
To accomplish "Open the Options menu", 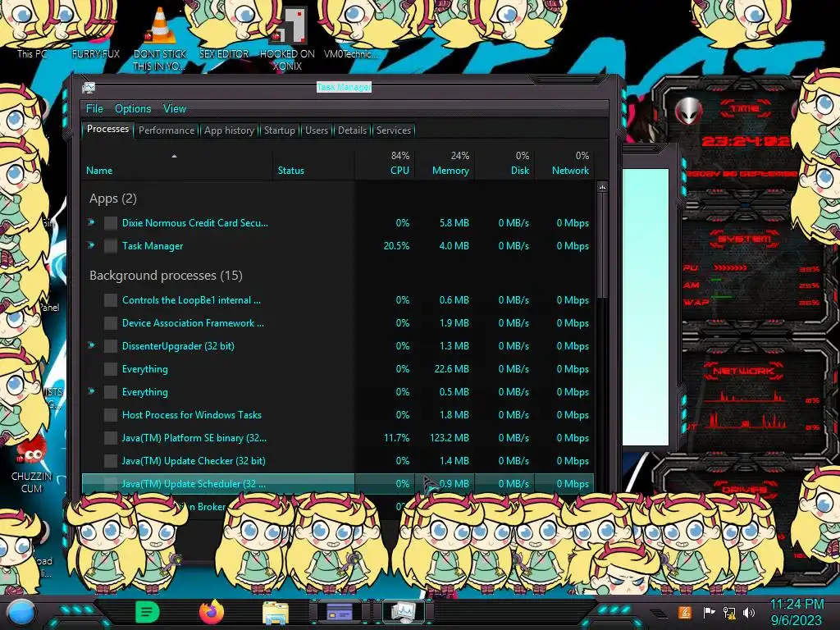I will tap(133, 109).
